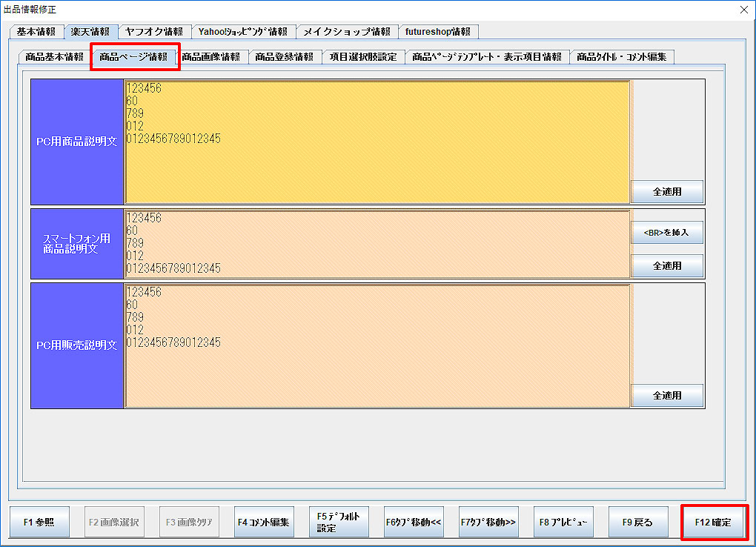Open the ヤフオク情報 tab
756x547 pixels.
154,32
